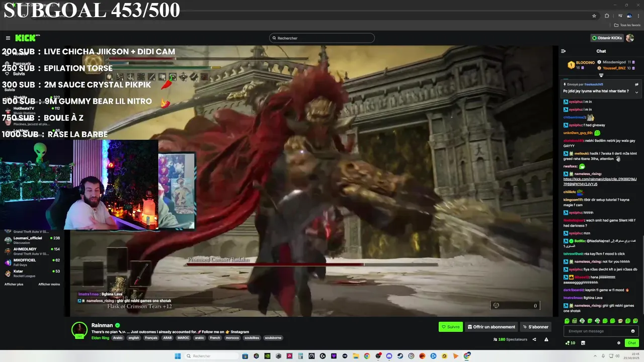644x362 pixels.
Task: Click BotRix username in chat
Action: tap(580, 241)
